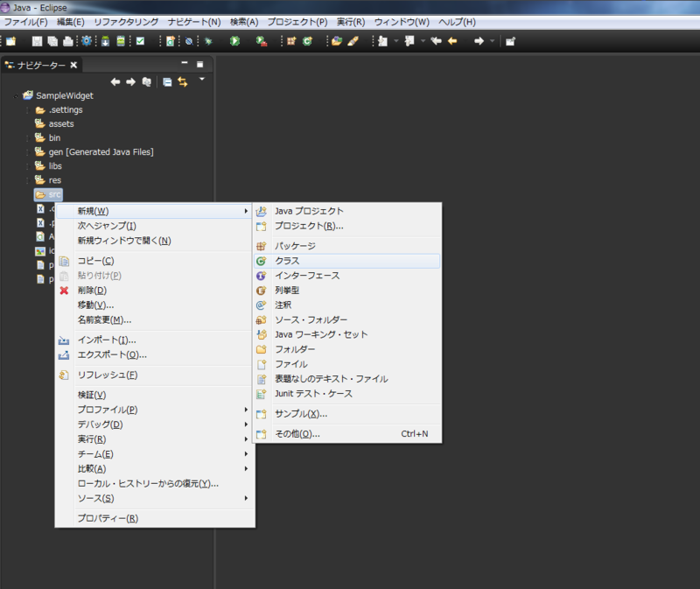Open the Forward history dropdown arrow
The height and width of the screenshot is (589, 700).
[493, 41]
